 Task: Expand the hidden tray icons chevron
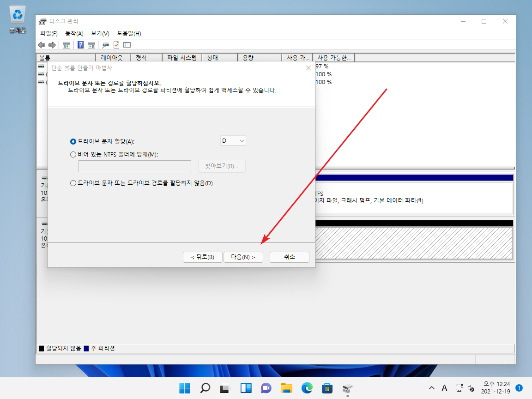point(431,388)
